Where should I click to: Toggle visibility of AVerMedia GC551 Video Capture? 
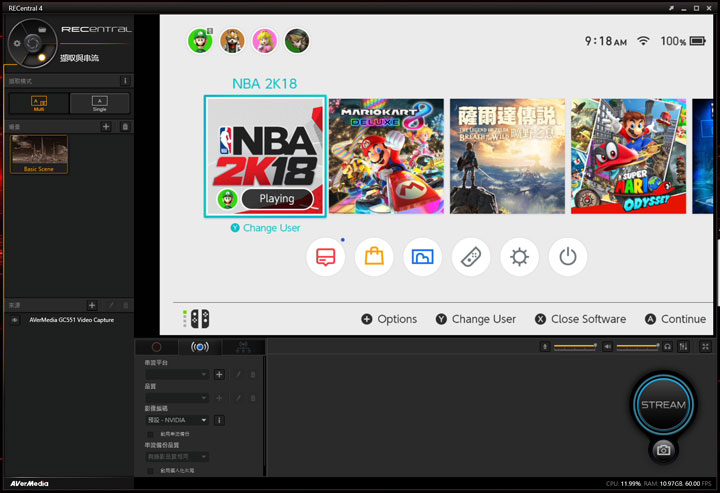(15, 320)
